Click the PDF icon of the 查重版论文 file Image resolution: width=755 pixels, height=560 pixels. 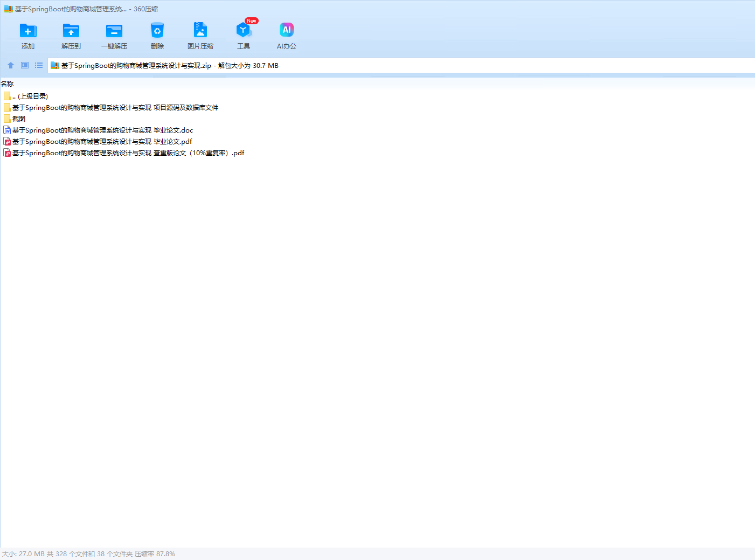pyautogui.click(x=7, y=153)
